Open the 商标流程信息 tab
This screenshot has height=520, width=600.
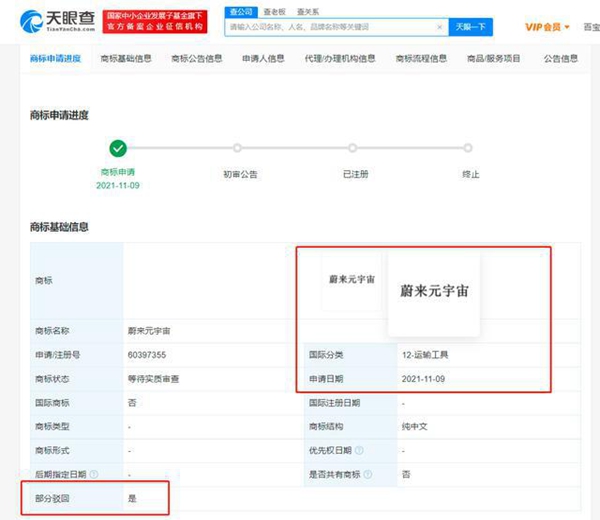(421, 59)
